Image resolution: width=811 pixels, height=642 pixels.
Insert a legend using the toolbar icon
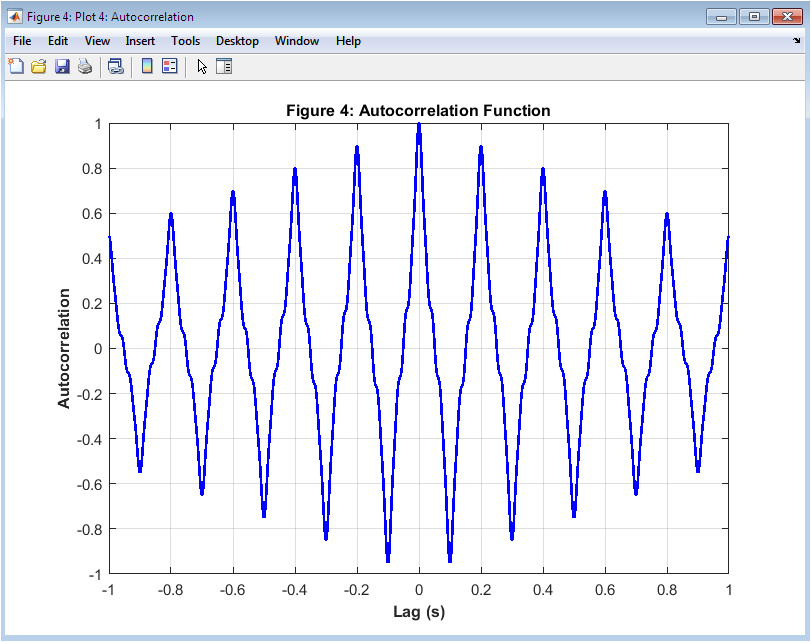(170, 66)
